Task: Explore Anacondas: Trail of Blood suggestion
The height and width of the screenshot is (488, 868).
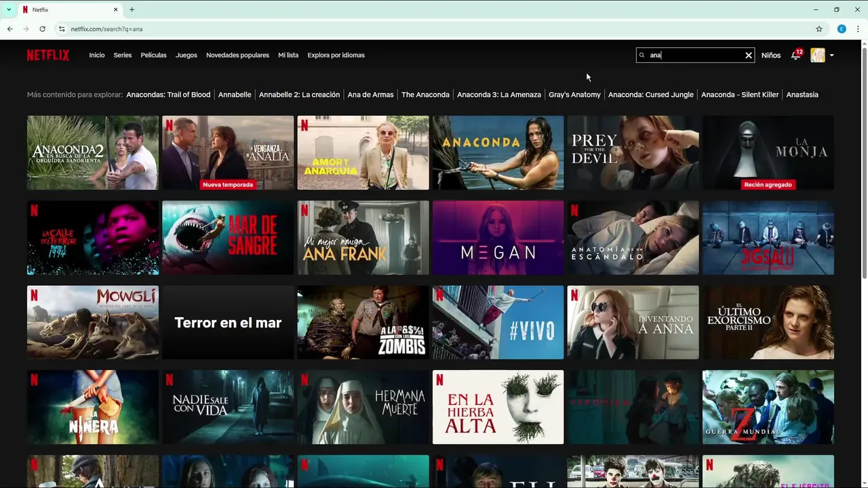Action: (168, 95)
